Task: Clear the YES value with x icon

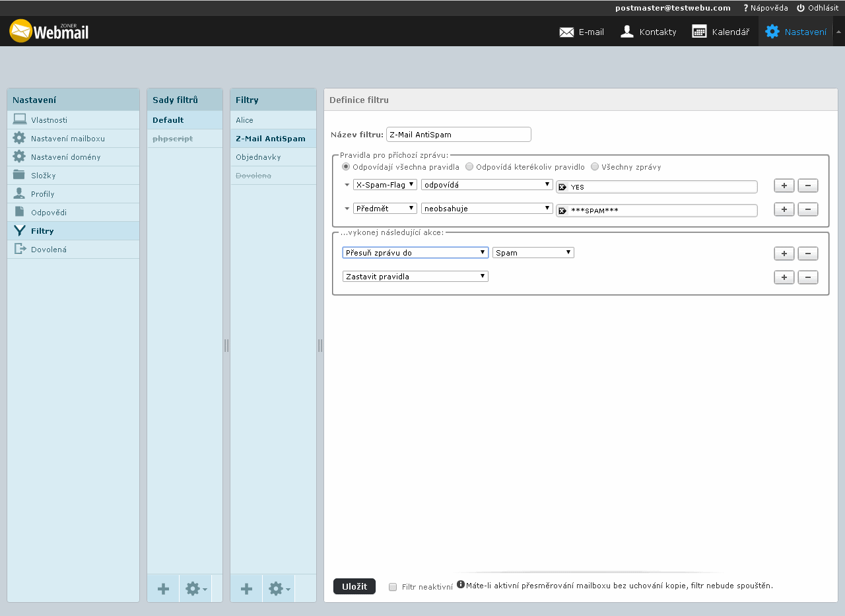Action: (562, 188)
